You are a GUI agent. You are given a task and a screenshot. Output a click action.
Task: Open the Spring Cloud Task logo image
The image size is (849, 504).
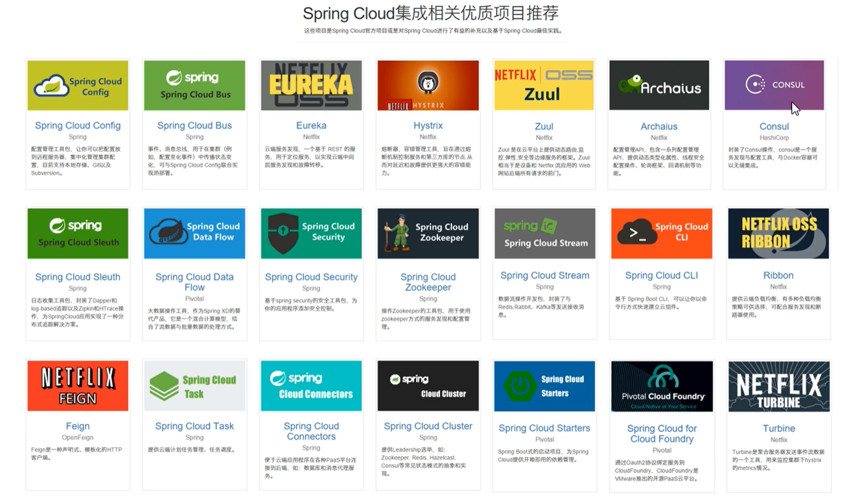pos(195,386)
